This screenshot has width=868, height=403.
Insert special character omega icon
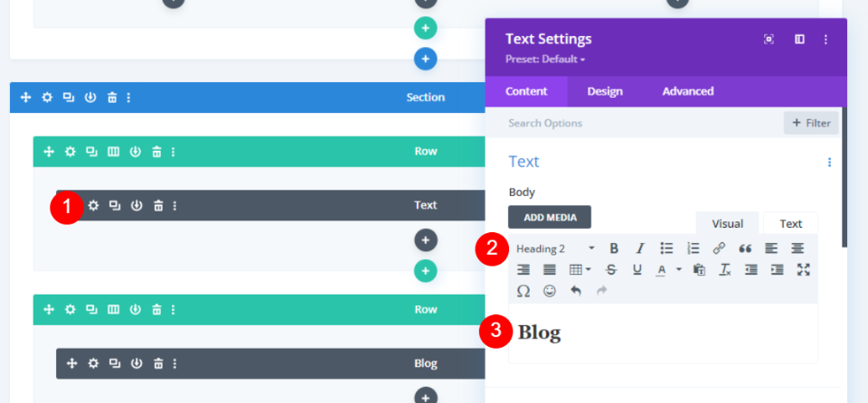pyautogui.click(x=524, y=291)
